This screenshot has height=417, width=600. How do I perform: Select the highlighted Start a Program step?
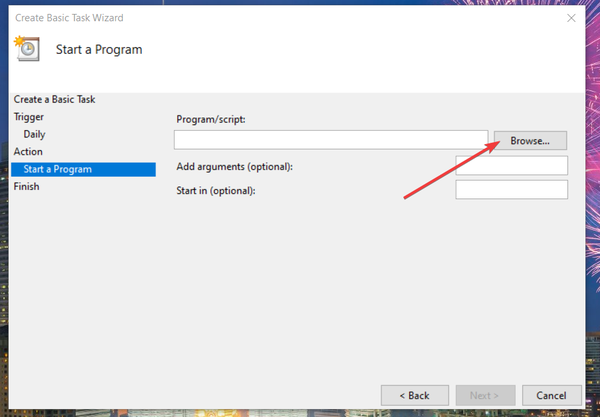point(58,169)
